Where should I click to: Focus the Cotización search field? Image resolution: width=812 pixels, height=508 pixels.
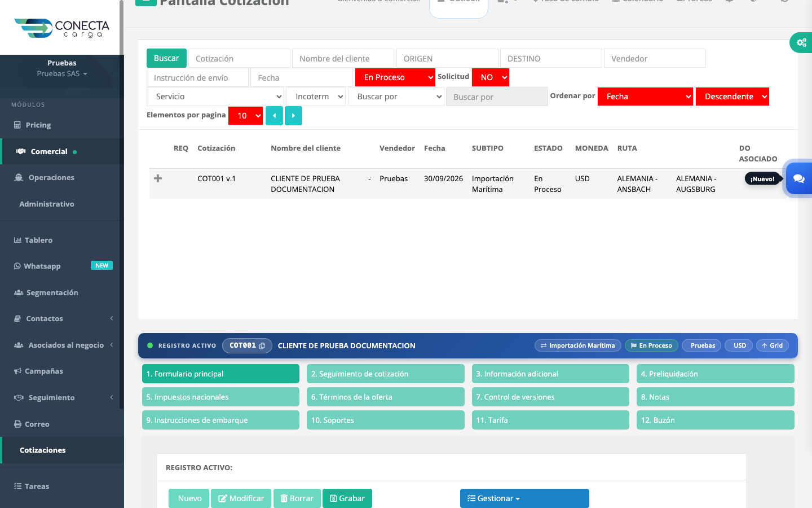coord(239,58)
